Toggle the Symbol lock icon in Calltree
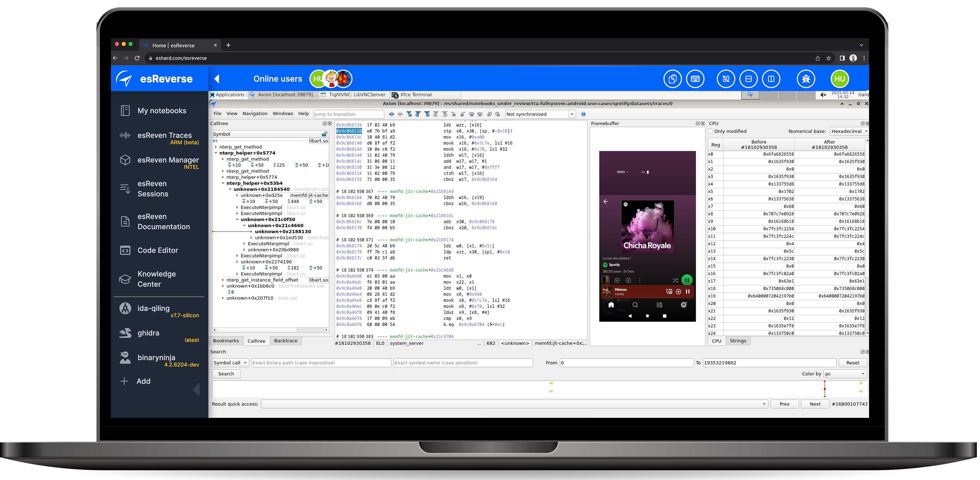Viewport: 980px width, 480px height. 324,134
